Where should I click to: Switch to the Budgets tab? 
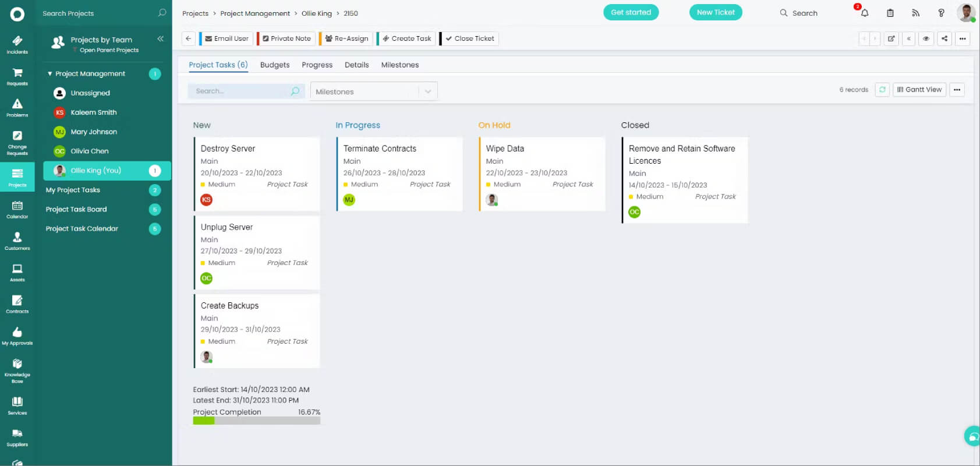[x=275, y=65]
